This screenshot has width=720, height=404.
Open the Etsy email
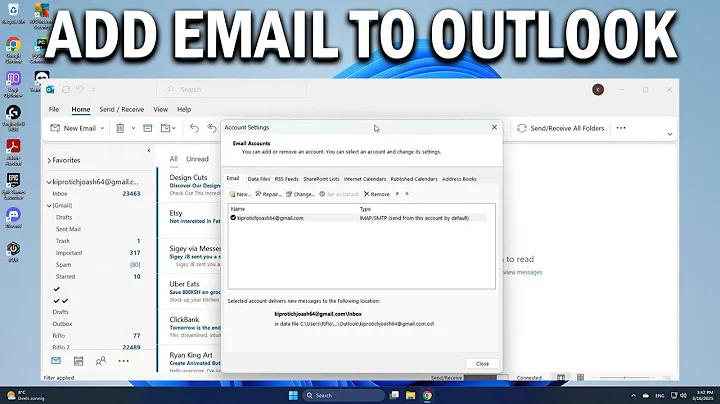[190, 220]
